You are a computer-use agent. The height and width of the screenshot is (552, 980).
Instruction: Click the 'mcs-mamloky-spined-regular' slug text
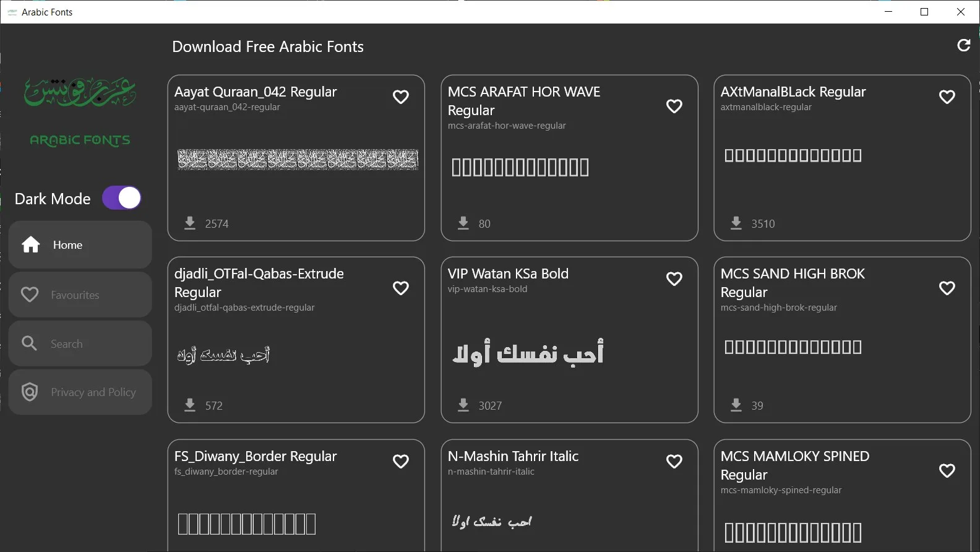[781, 490]
